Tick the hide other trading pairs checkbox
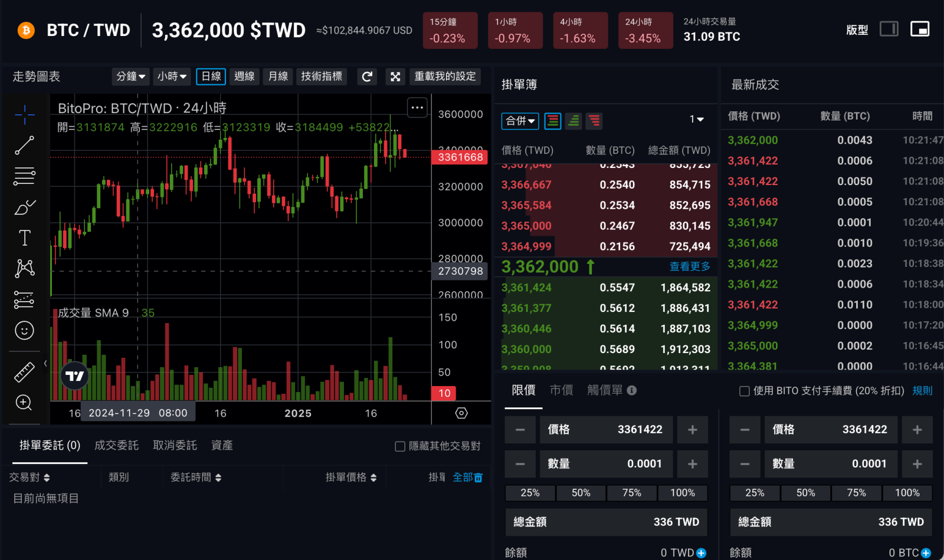This screenshot has height=560, width=944. (x=400, y=446)
